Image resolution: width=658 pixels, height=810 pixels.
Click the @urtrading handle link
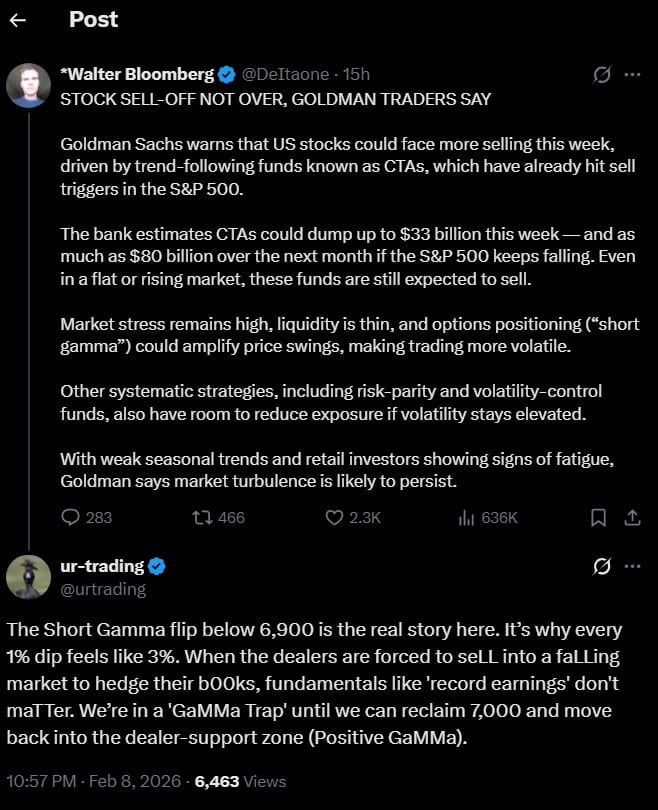[x=104, y=589]
